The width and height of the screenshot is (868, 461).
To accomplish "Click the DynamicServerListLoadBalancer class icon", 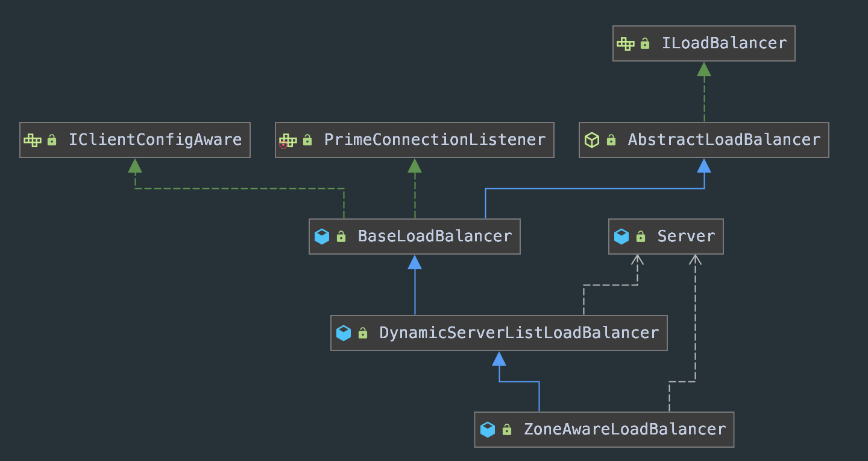I will (344, 333).
